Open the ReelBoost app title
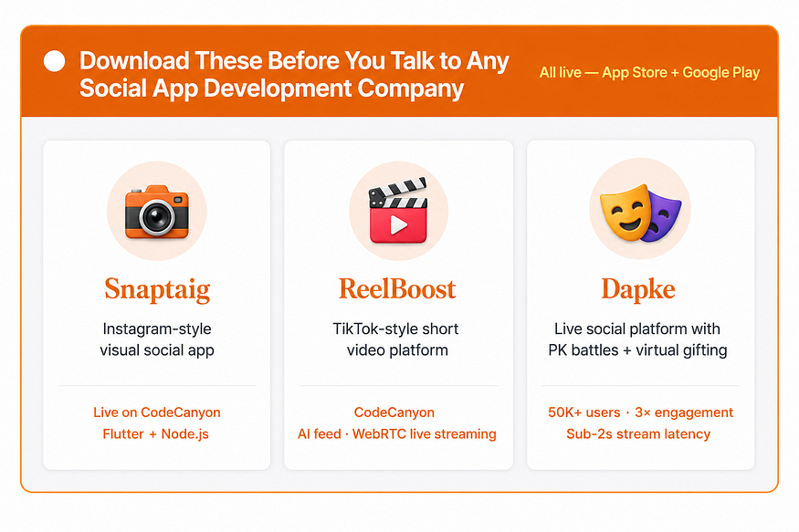The width and height of the screenshot is (799, 532). pos(397,288)
